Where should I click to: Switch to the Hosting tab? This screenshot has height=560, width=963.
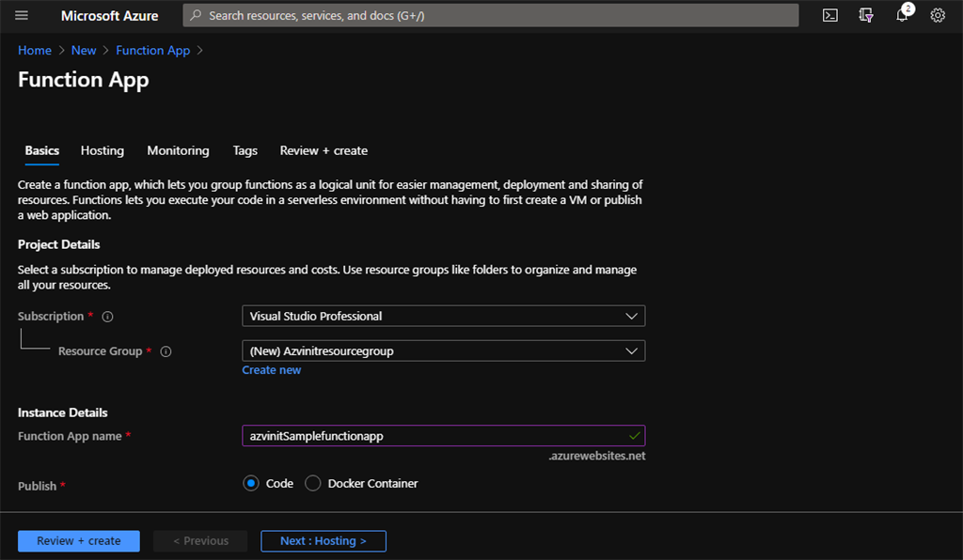pos(102,150)
